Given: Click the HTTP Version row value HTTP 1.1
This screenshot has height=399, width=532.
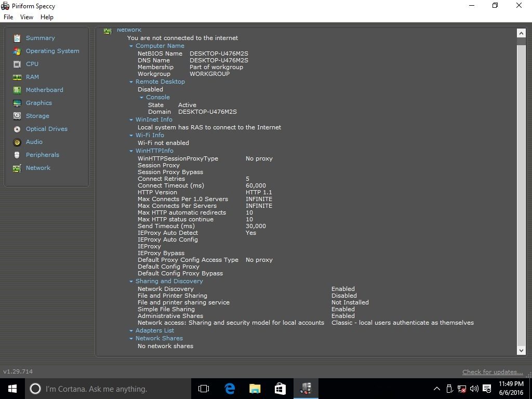Looking at the screenshot, I should pos(259,192).
